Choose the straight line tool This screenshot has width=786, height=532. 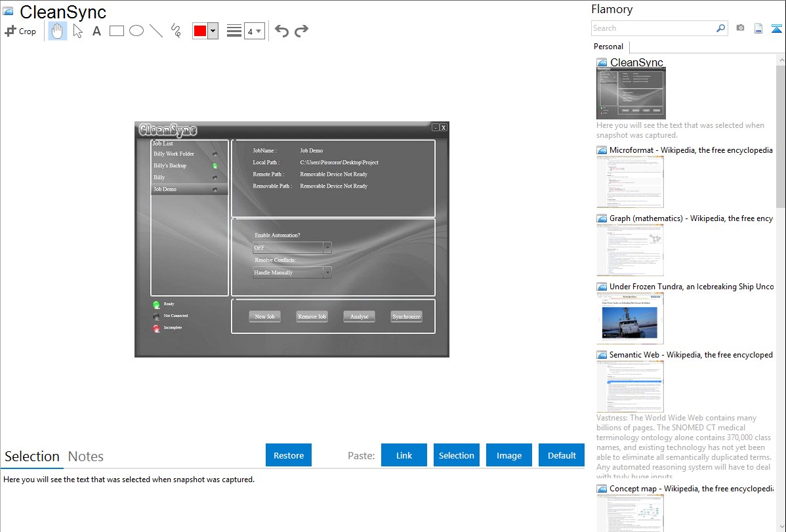tap(156, 31)
